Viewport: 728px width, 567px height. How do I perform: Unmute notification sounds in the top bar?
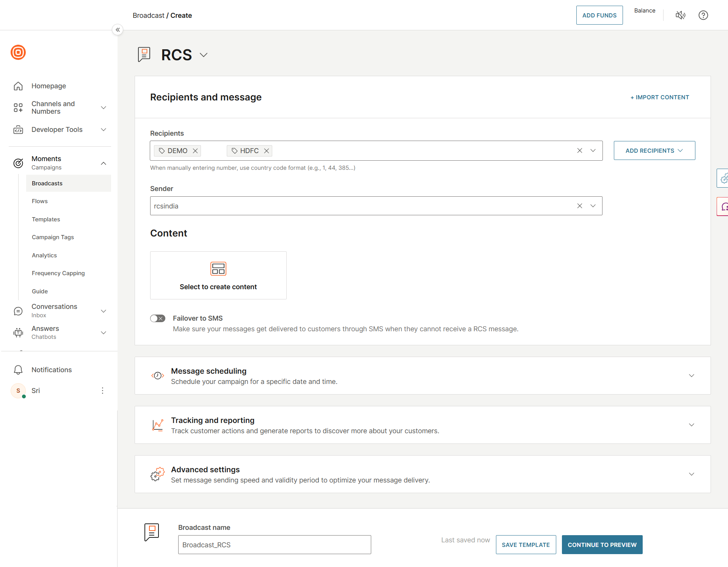click(681, 15)
